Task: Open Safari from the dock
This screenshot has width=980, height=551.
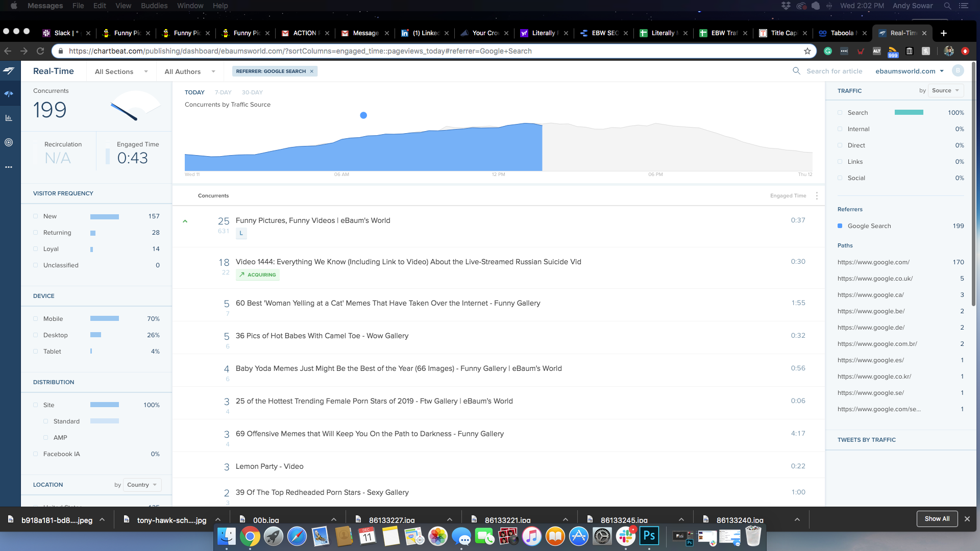Action: point(297,536)
